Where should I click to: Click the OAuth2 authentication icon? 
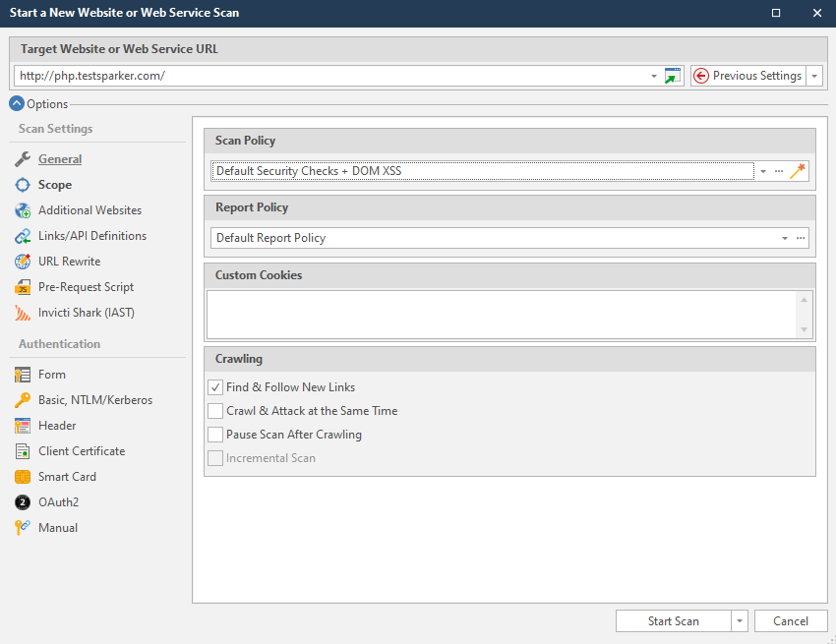[x=22, y=501]
